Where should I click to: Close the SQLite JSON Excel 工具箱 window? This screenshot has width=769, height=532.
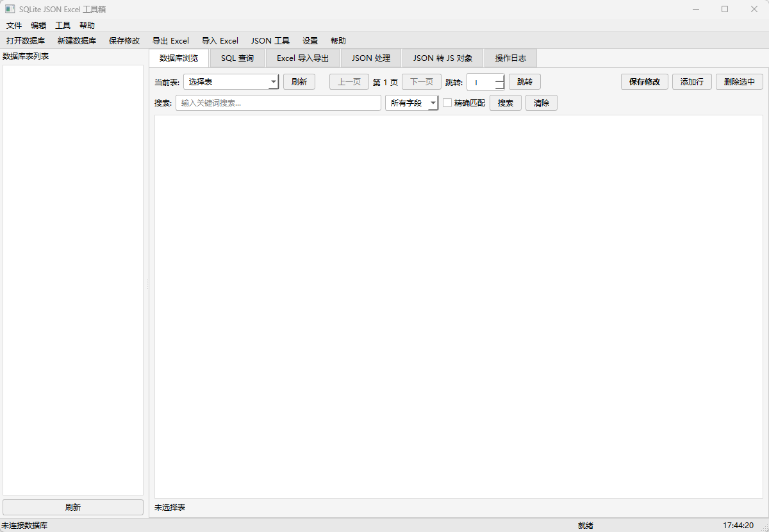754,9
